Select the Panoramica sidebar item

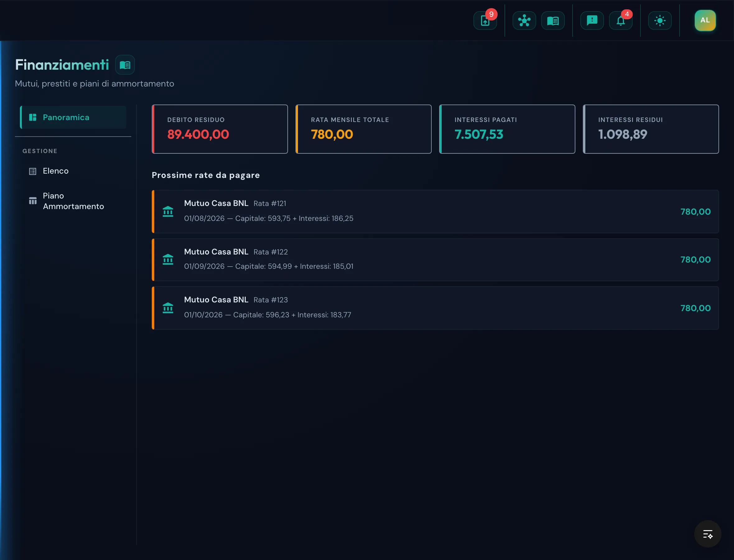(73, 117)
